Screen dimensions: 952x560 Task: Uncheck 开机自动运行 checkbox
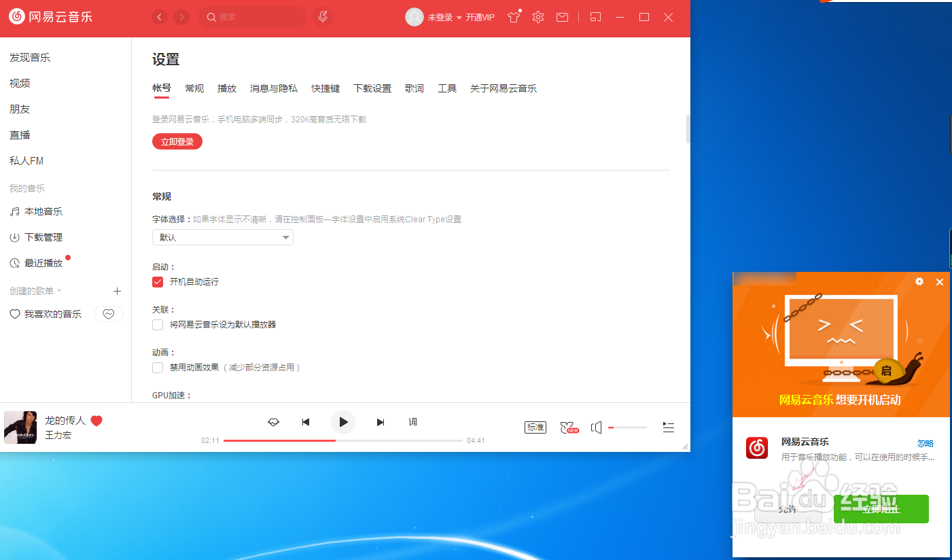click(x=158, y=282)
